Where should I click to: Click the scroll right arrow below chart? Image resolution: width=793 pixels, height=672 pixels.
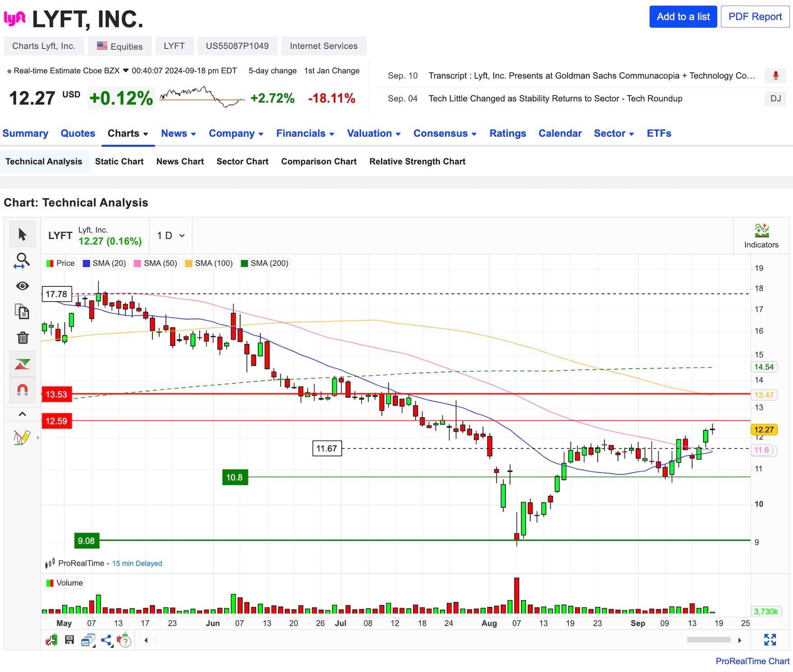click(x=740, y=640)
